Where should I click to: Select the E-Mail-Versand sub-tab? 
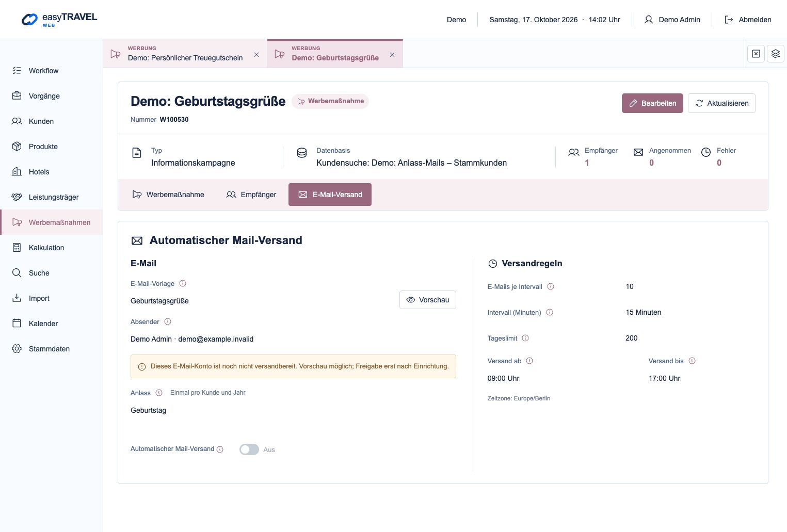[330, 195]
